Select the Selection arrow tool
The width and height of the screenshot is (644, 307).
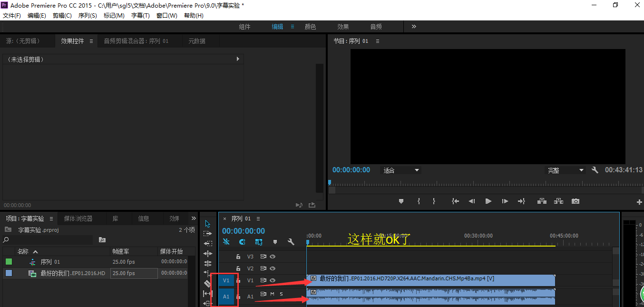207,224
